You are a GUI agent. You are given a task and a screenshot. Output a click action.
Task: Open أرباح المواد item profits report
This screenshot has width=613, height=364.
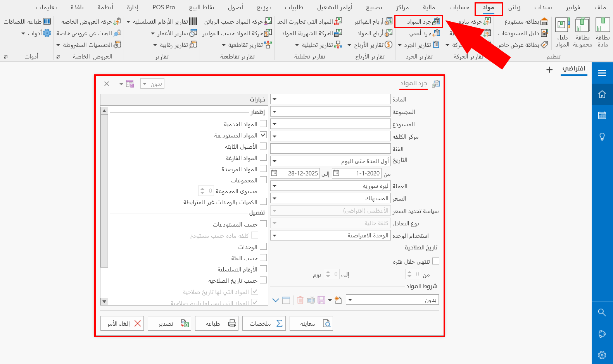tap(375, 33)
